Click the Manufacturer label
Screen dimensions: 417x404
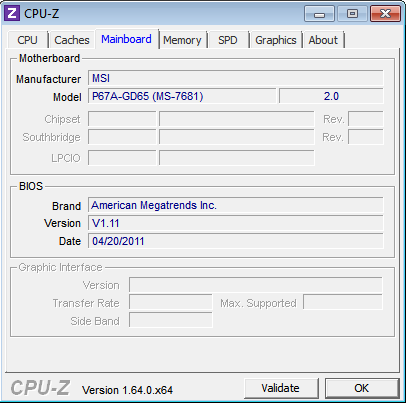49,79
